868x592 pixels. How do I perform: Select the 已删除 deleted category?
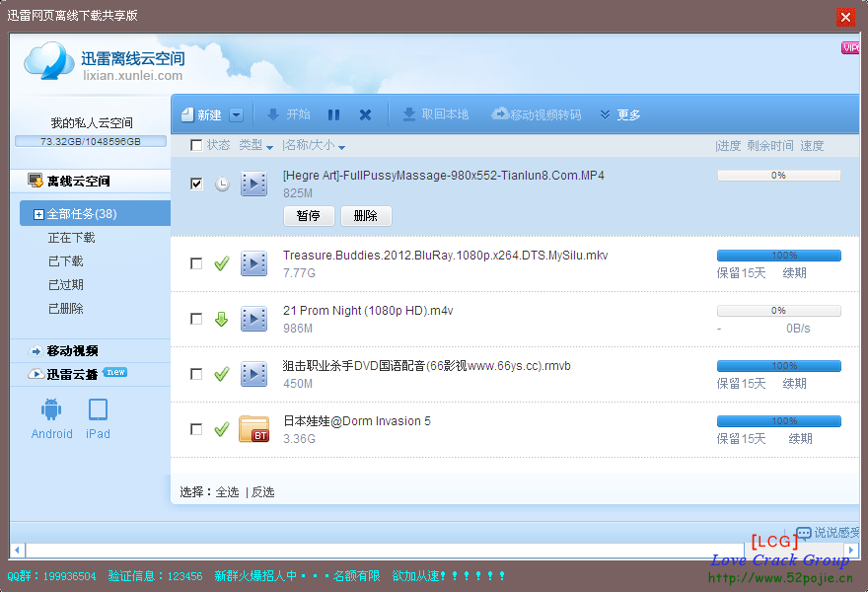pos(66,309)
